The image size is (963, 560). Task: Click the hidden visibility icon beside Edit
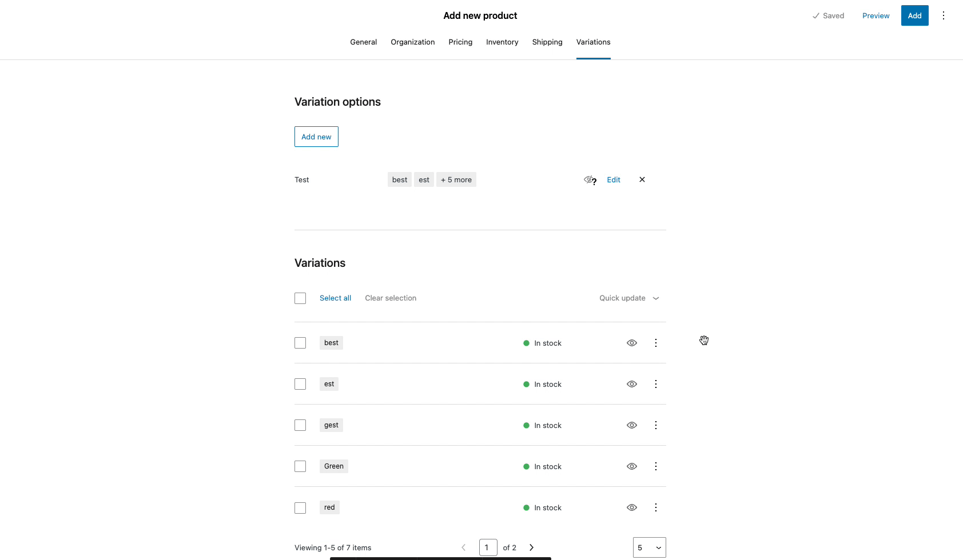click(589, 179)
